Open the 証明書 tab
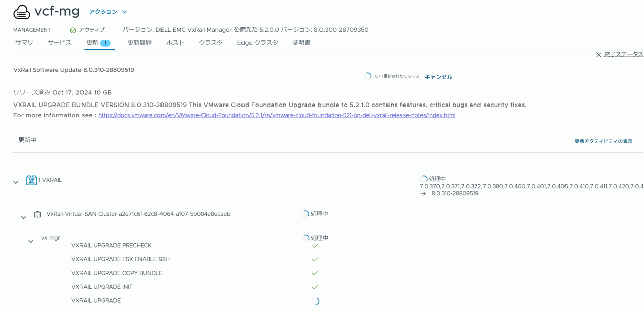 [x=301, y=43]
